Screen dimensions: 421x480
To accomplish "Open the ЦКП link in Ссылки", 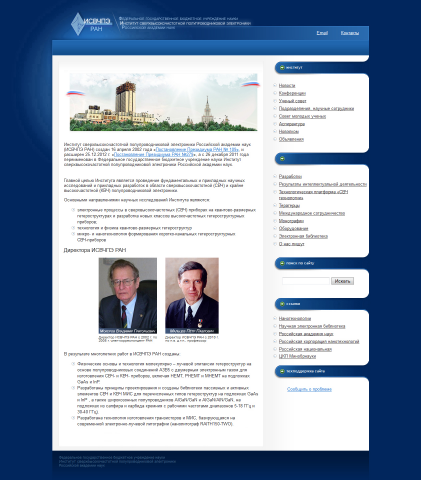I will pos(297,356).
